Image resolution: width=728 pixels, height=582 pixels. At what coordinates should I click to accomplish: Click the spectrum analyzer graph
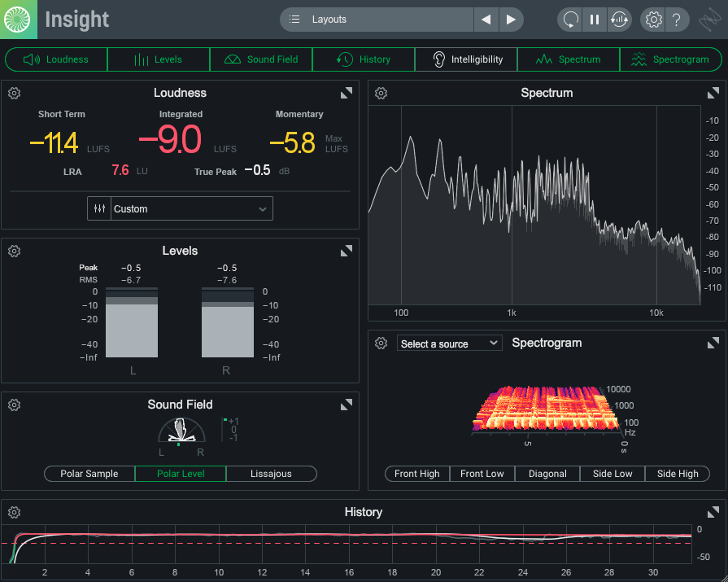click(x=534, y=205)
